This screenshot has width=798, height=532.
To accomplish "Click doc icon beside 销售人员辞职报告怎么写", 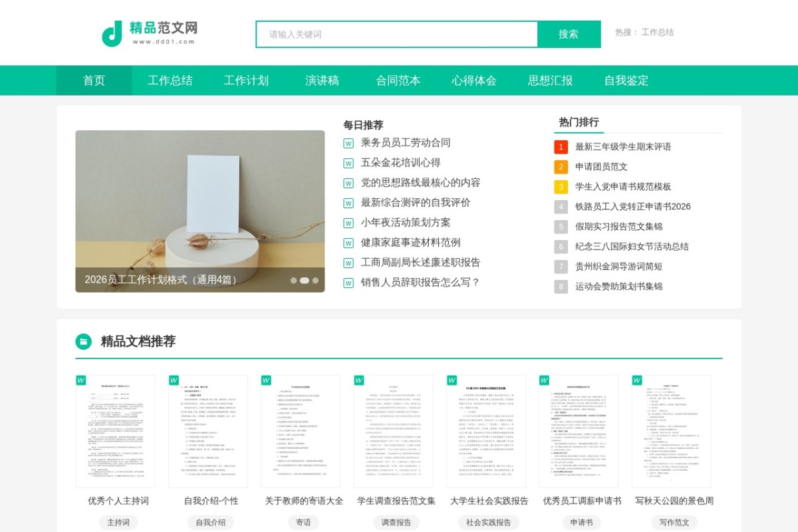I will (x=348, y=283).
